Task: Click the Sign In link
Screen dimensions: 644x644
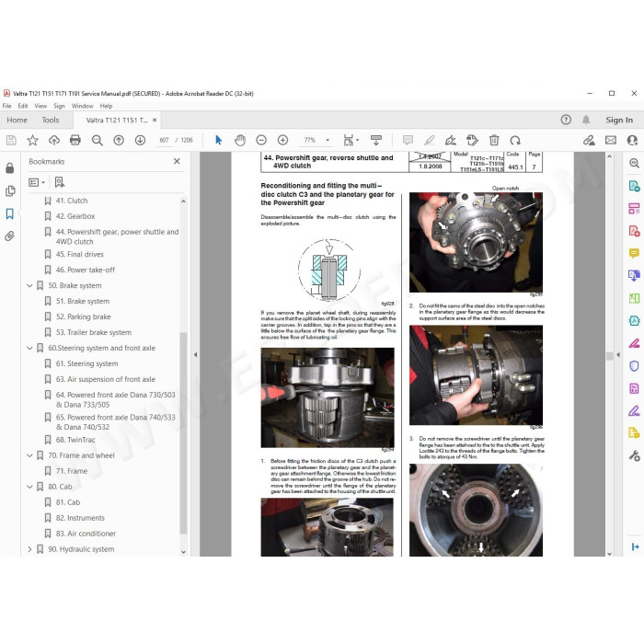Action: [x=619, y=120]
